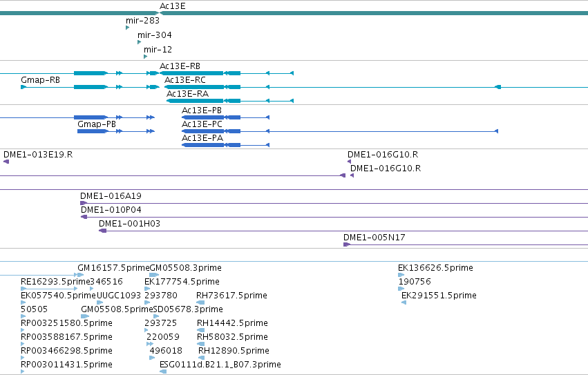Select the RH73617.5prime EST glyph

point(200,302)
